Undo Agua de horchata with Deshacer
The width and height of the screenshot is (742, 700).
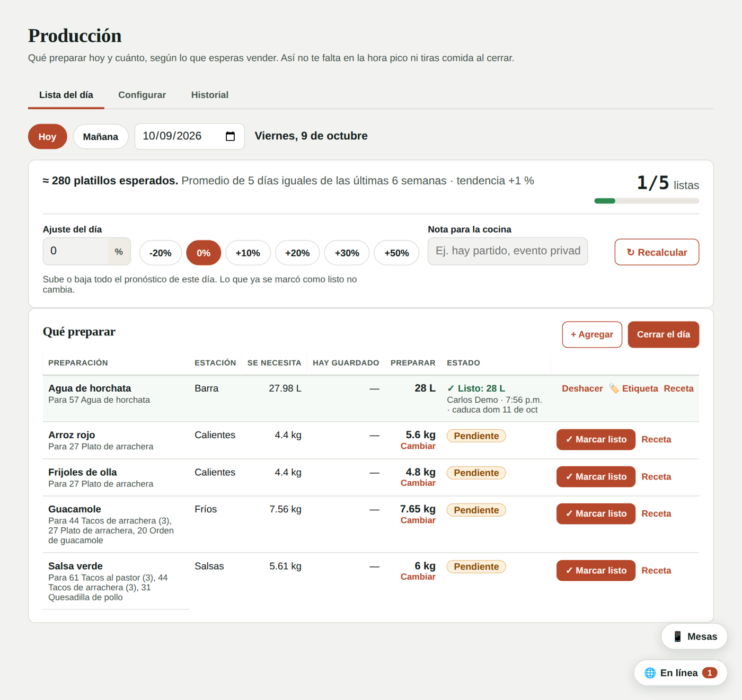[x=582, y=388]
